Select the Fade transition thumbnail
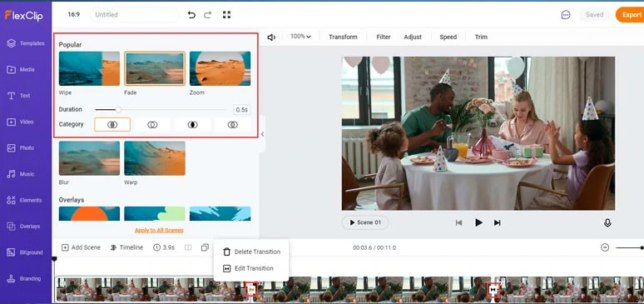Screen dimensions: 644x304 [155, 68]
